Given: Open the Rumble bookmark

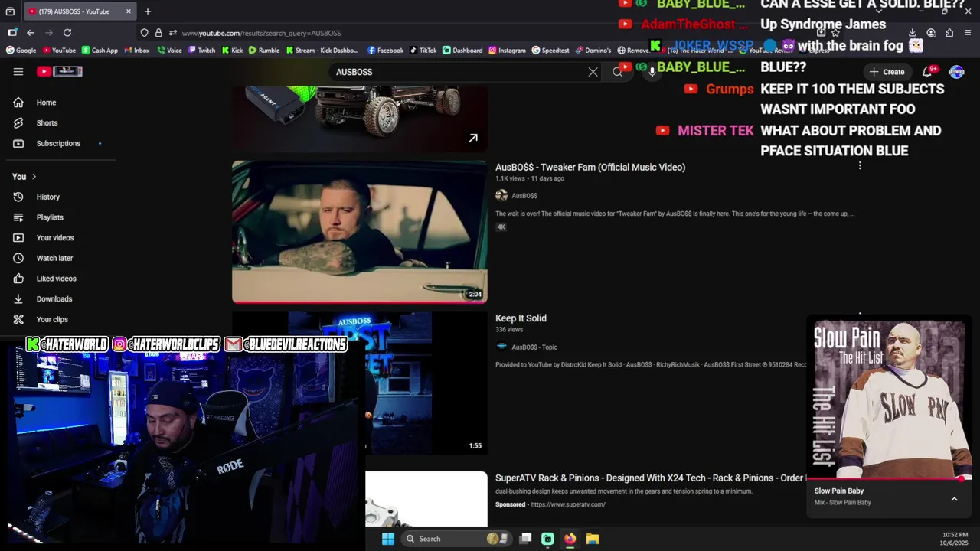Looking at the screenshot, I should pos(264,51).
